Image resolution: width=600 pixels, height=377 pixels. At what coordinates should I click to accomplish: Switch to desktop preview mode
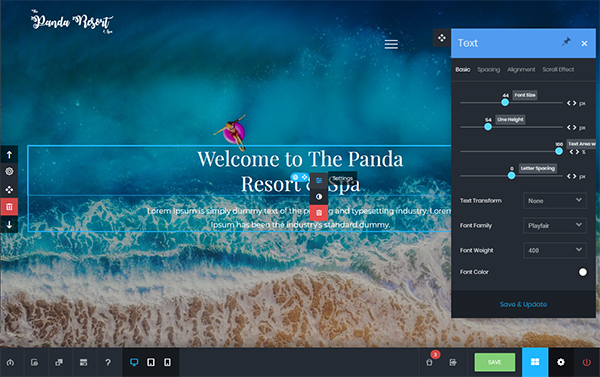[x=134, y=362]
